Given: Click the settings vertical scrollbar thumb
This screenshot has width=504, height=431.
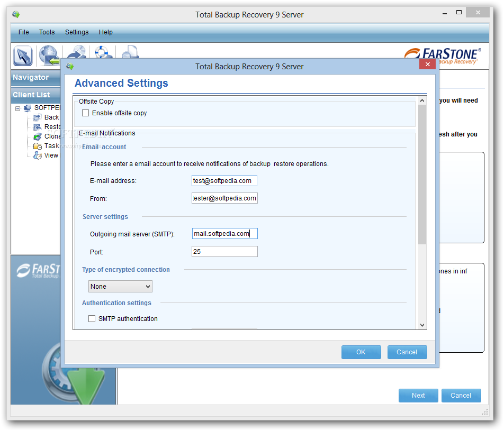Looking at the screenshot, I should (x=422, y=175).
